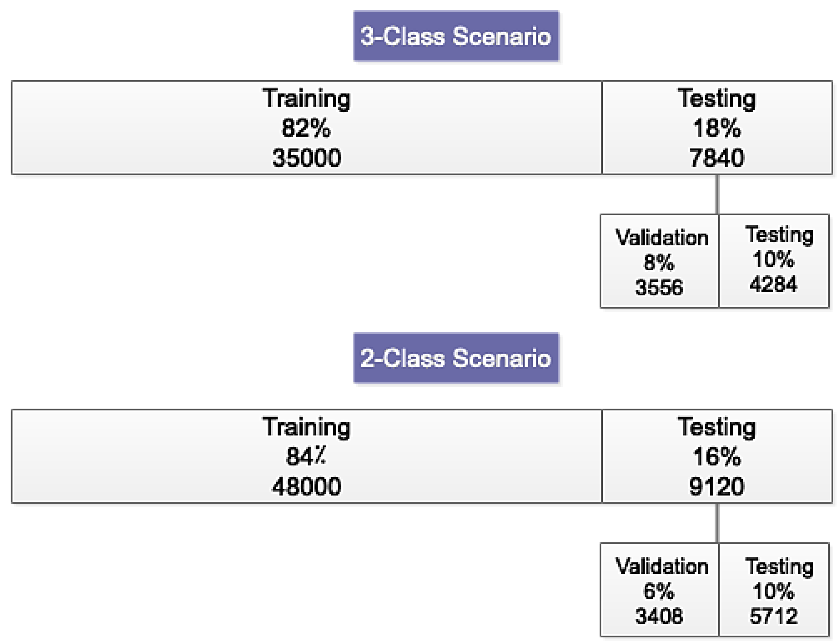Click the connector line below Testing 16%
This screenshot has width=840, height=644.
coord(717,523)
